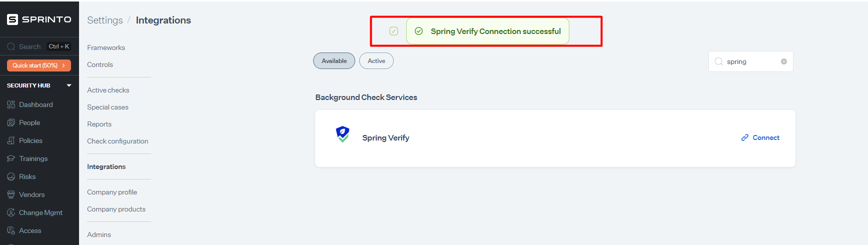Open Change Mgmt sidebar icon
Screen dimensions: 868x245
11,212
